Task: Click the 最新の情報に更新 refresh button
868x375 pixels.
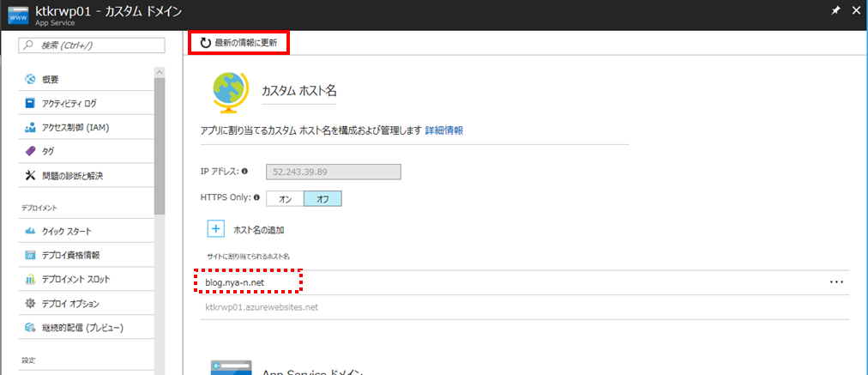Action: coord(238,43)
